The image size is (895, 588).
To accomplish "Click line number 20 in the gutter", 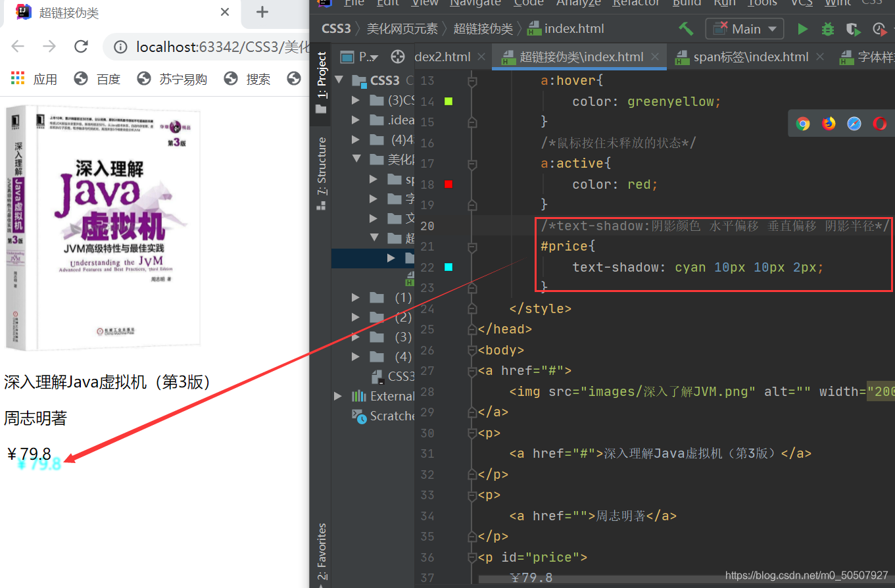I will click(x=427, y=226).
